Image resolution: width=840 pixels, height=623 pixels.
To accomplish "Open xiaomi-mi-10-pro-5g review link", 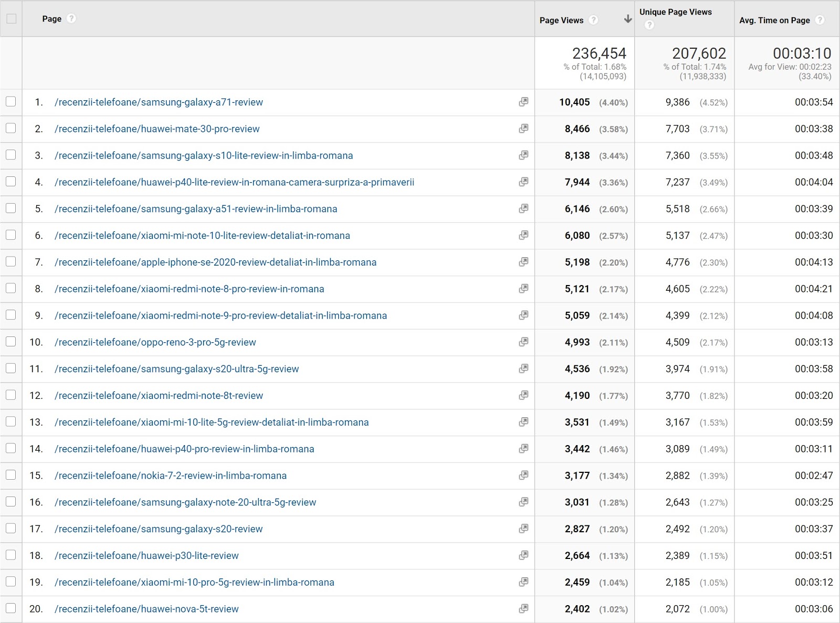I will [x=194, y=583].
